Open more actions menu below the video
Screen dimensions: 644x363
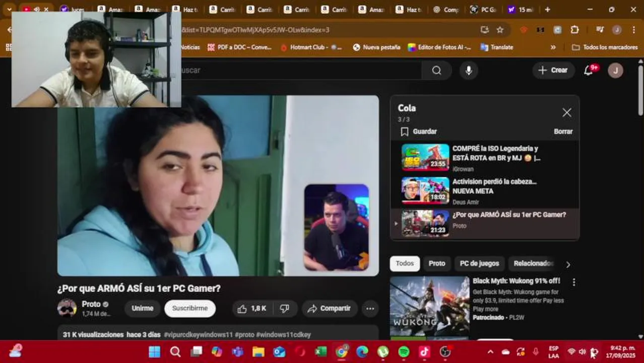click(370, 309)
